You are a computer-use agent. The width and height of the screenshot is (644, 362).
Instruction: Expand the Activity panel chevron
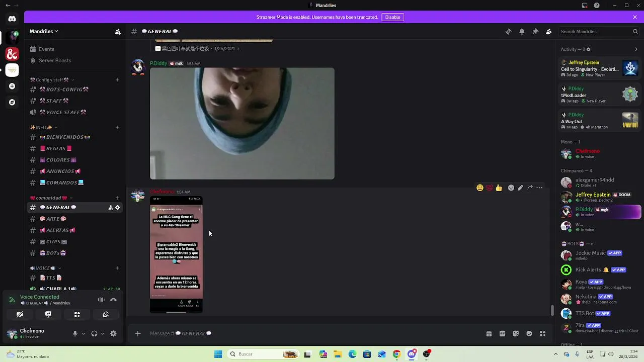click(636, 49)
